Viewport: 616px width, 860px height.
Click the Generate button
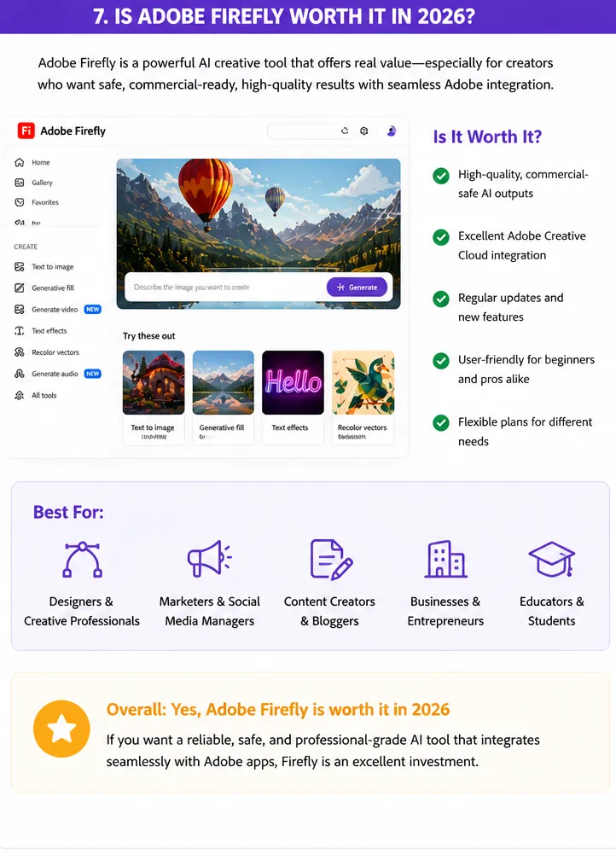coord(357,287)
